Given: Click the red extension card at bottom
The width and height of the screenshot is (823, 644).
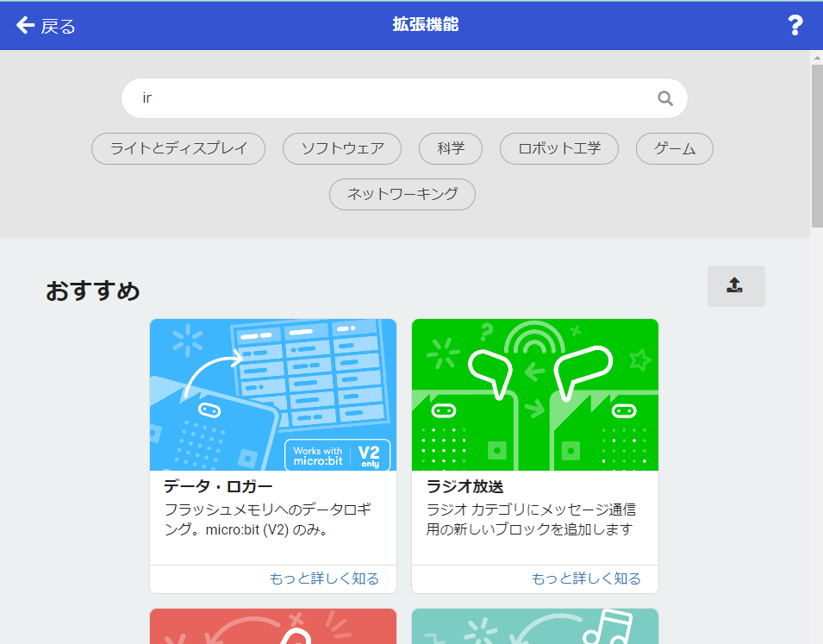Looking at the screenshot, I should [273, 626].
